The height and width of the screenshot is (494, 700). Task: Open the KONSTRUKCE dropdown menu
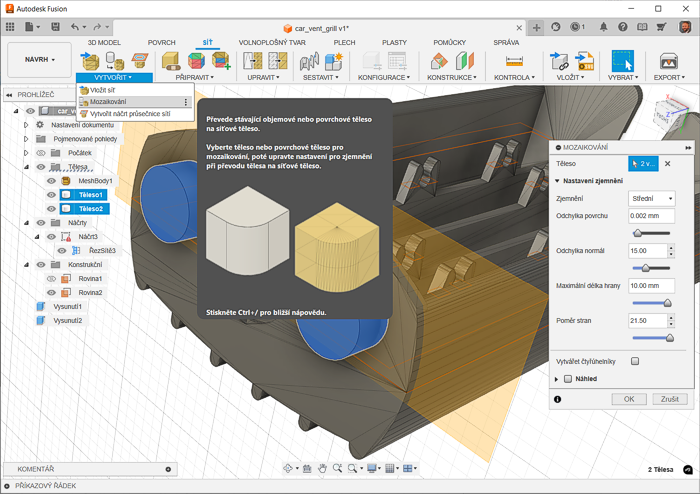click(452, 77)
